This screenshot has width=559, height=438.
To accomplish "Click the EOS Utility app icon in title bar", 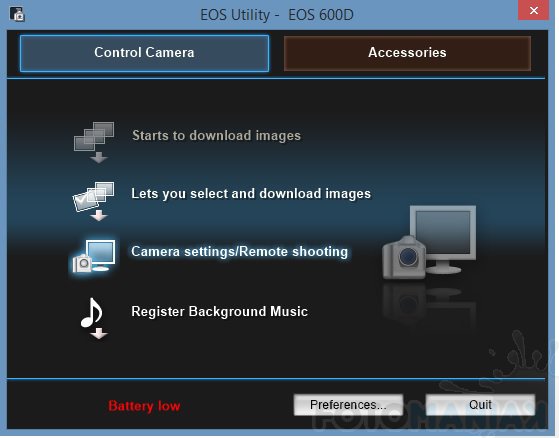I will coord(17,14).
